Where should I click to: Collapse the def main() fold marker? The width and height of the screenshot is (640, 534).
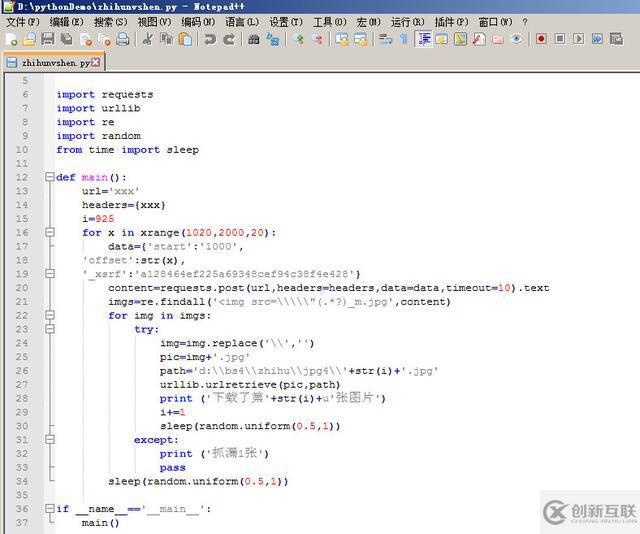coord(49,178)
